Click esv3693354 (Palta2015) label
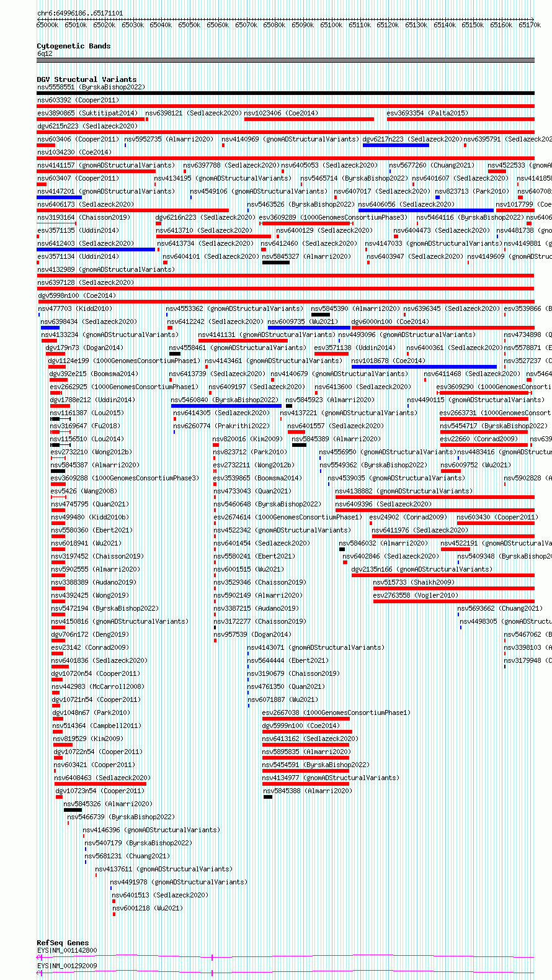The height and width of the screenshot is (980, 552). (x=427, y=113)
